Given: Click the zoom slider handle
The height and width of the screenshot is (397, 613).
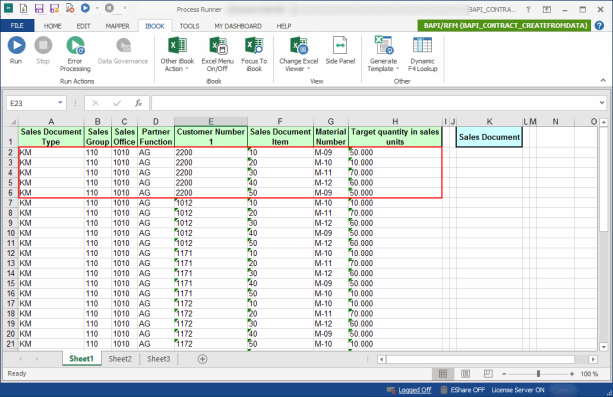Looking at the screenshot, I should click(x=538, y=374).
